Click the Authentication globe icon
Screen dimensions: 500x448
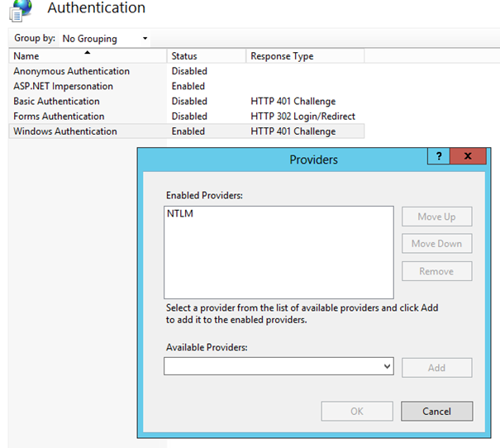(21, 11)
